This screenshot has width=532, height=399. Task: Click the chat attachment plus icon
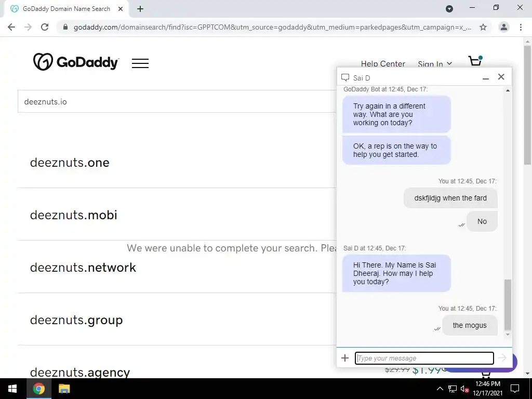345,358
